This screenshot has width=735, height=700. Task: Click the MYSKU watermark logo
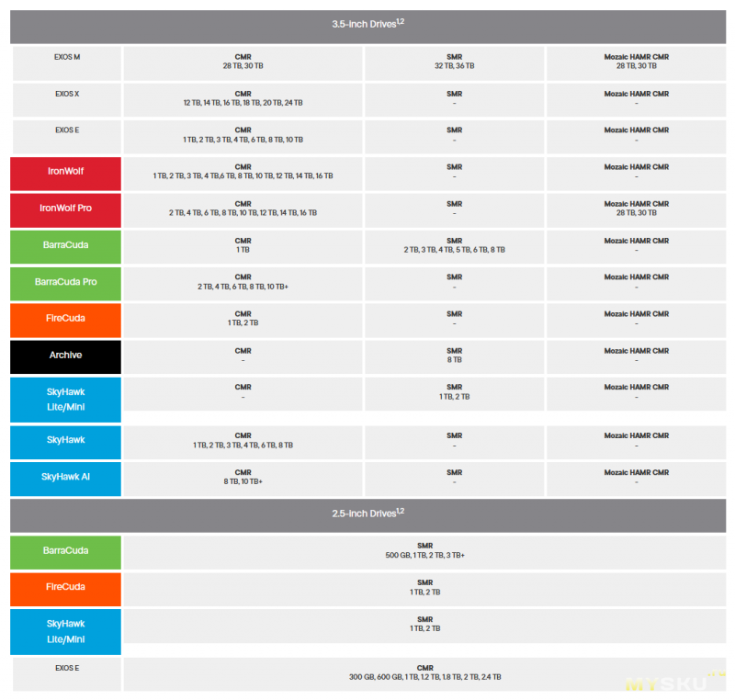(668, 683)
